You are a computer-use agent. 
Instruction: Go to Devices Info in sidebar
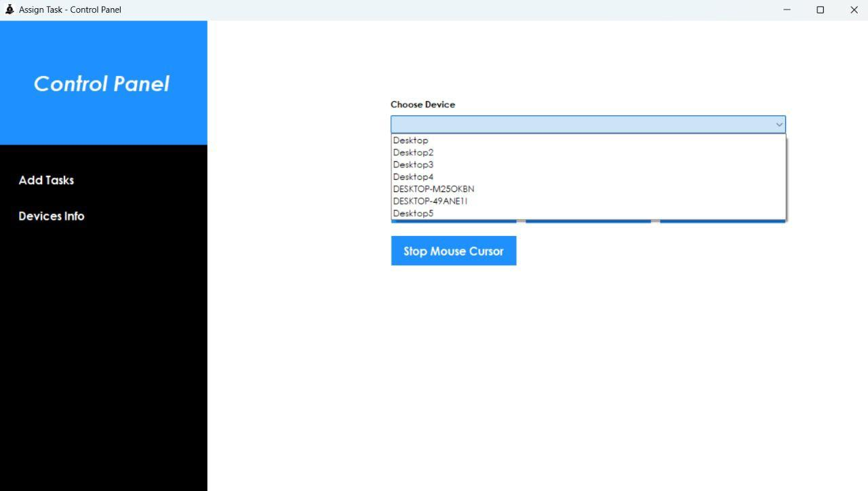[52, 216]
